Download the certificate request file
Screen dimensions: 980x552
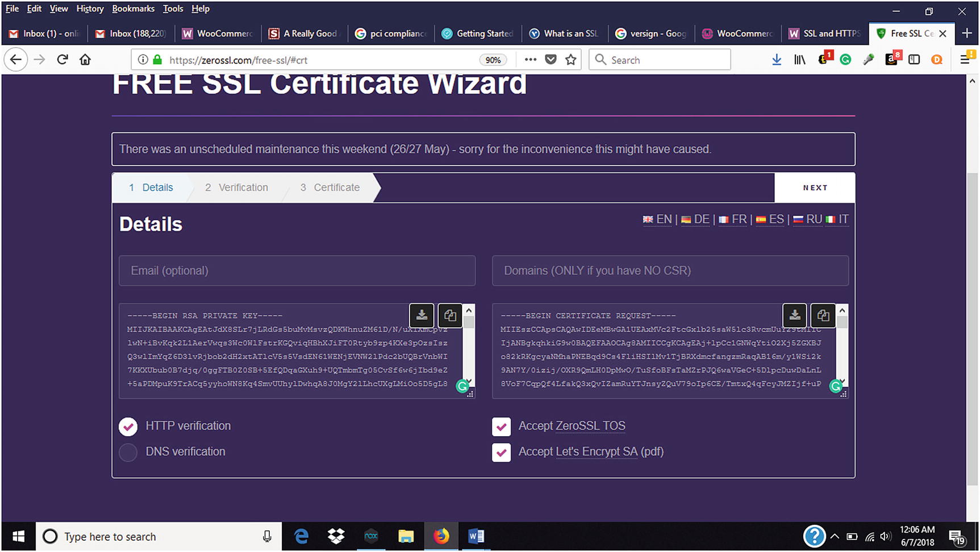795,315
